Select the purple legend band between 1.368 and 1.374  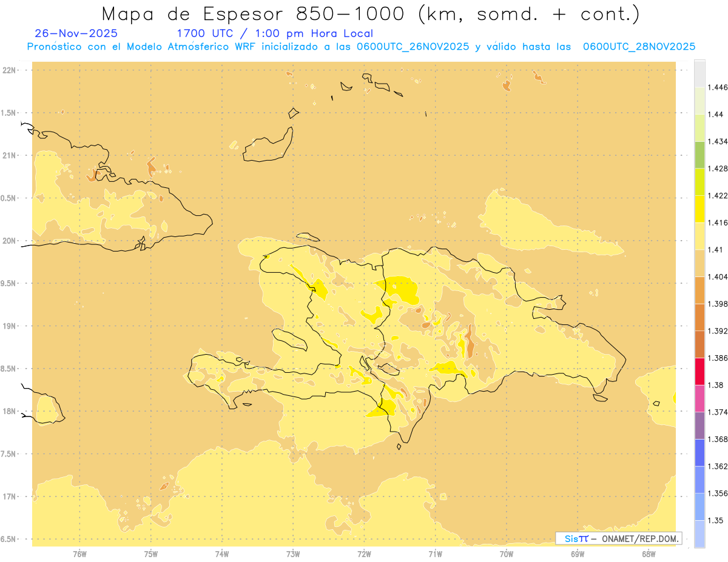click(x=699, y=426)
